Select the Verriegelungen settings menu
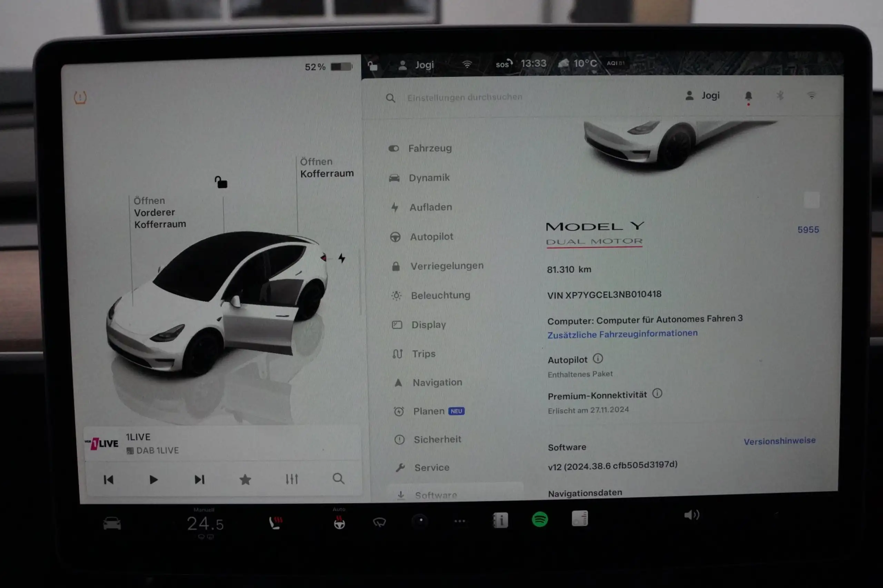 [437, 266]
